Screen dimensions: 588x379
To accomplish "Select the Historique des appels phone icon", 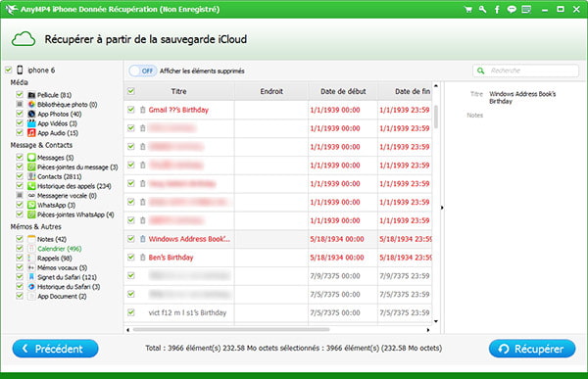I will pos(31,186).
